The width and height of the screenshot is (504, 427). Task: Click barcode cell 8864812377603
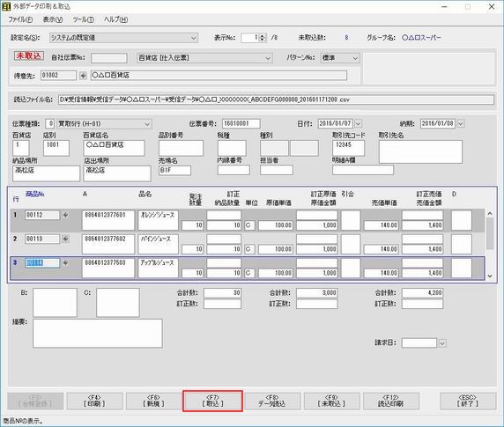coord(108,268)
